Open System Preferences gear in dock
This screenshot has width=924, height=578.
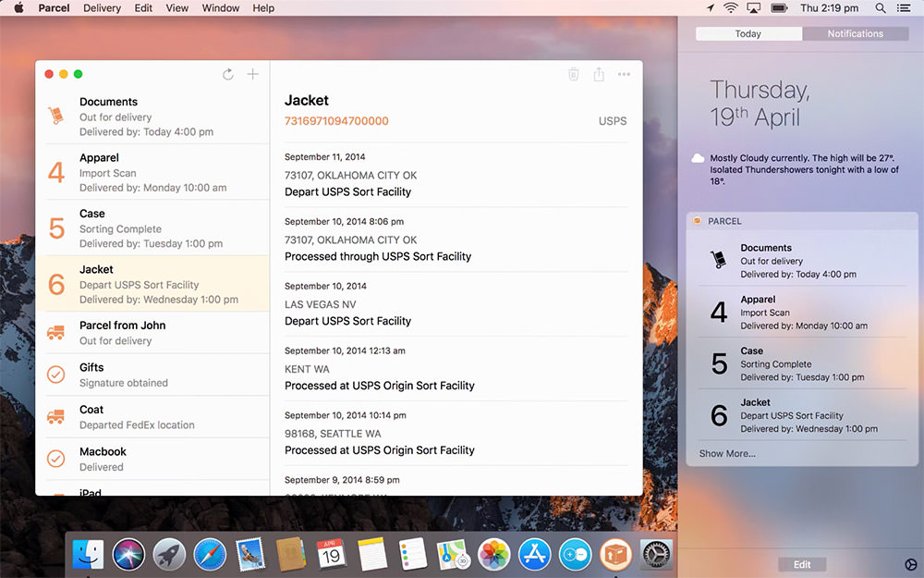tap(656, 555)
